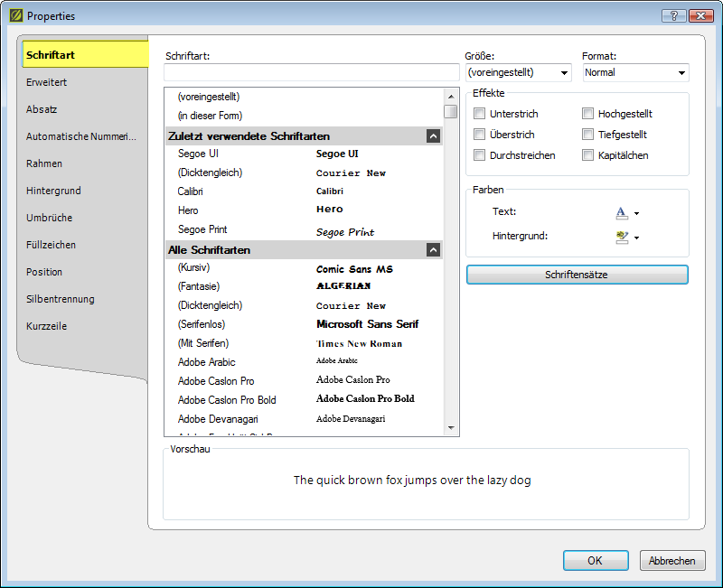Collapse the Alle Schriftarten section

[x=433, y=250]
